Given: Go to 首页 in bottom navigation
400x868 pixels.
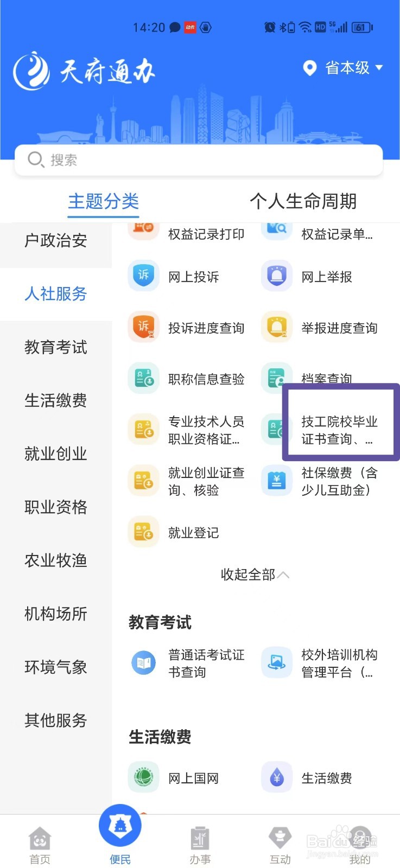Looking at the screenshot, I should (x=40, y=846).
